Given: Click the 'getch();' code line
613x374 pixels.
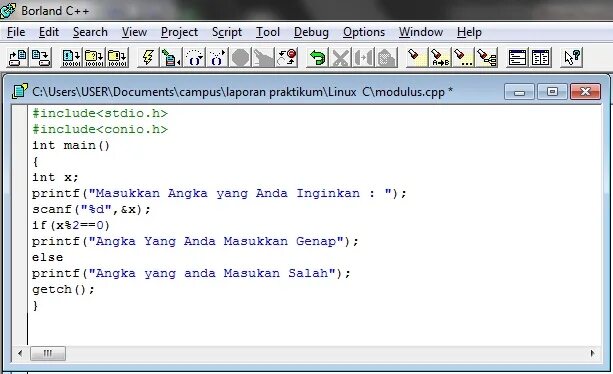Looking at the screenshot, I should point(63,290).
